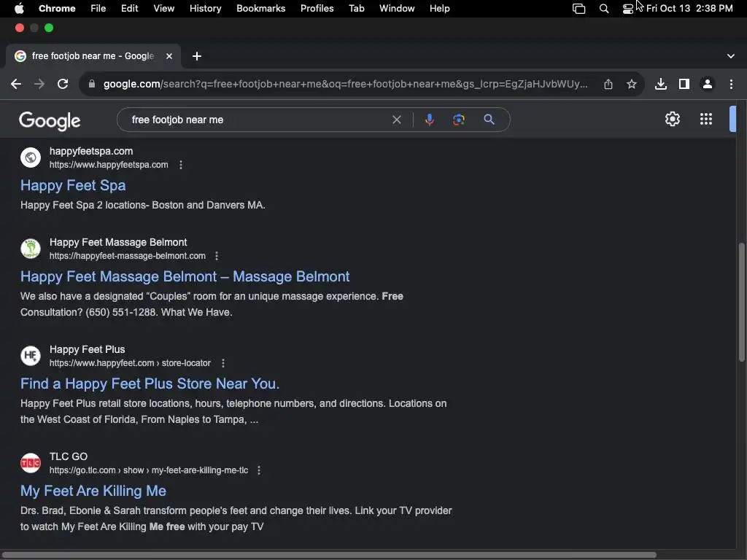The image size is (747, 560).
Task: Bookmark this page with the star icon
Action: coord(632,85)
